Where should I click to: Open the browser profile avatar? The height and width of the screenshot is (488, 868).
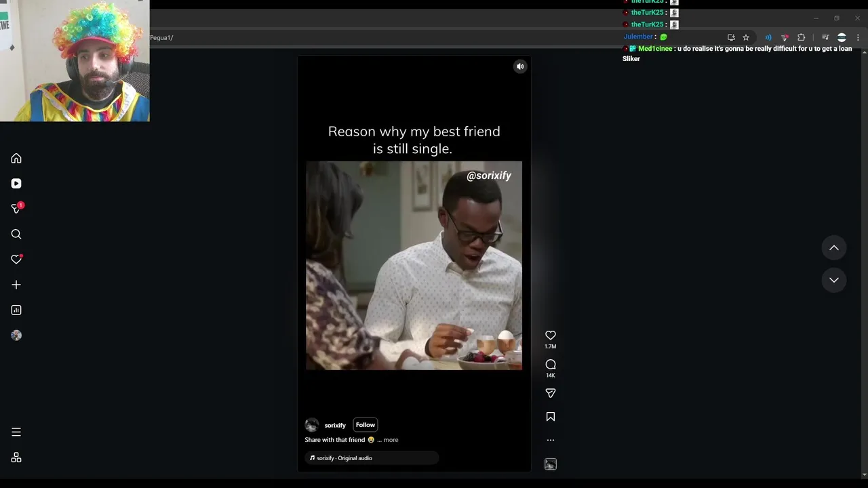pos(842,37)
